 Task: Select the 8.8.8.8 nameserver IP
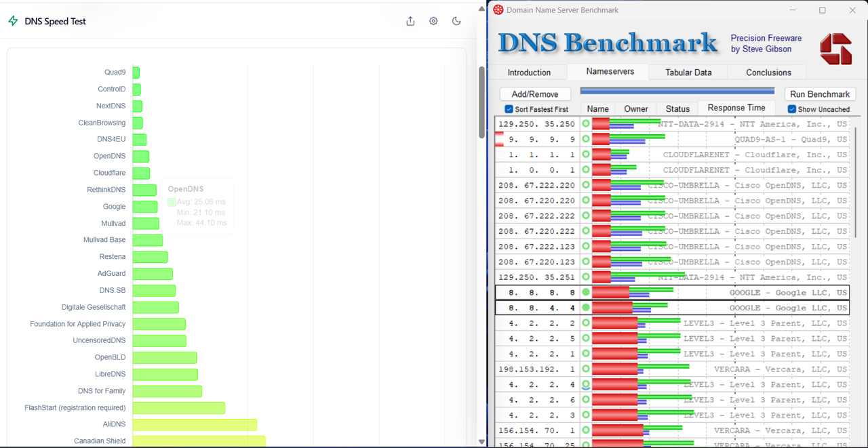coord(542,293)
